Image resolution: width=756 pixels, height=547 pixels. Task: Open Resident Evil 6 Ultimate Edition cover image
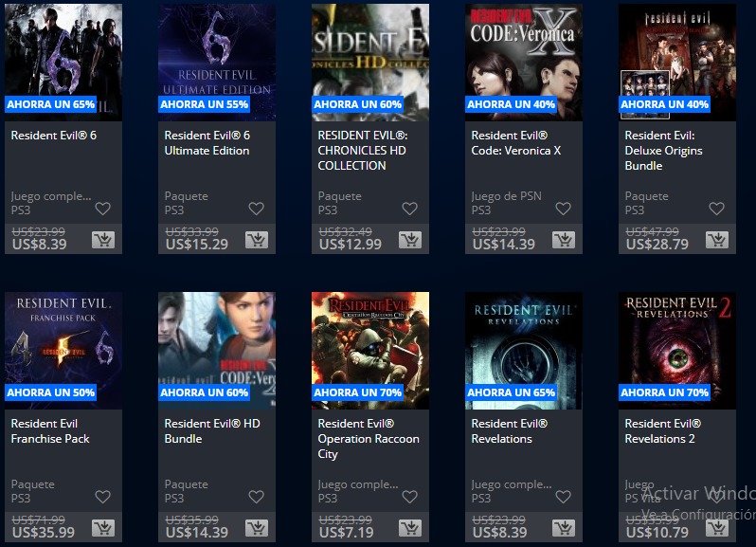pyautogui.click(x=217, y=63)
